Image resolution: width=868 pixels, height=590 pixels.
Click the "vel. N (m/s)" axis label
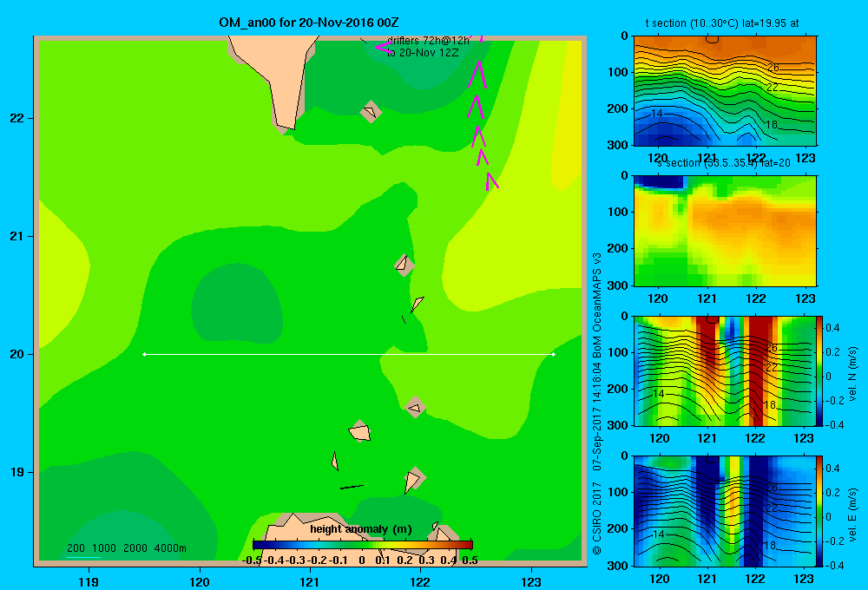coord(852,374)
